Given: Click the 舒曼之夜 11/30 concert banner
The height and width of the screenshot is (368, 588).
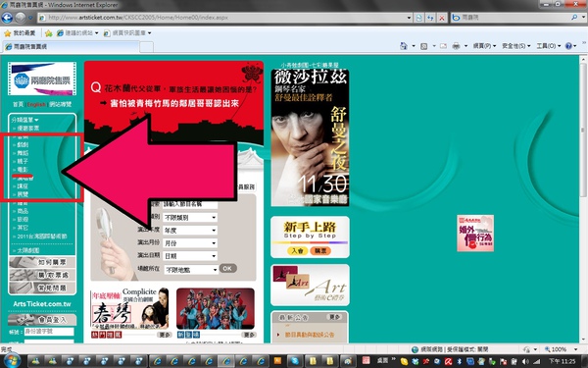Looking at the screenshot, I should coord(310,137).
